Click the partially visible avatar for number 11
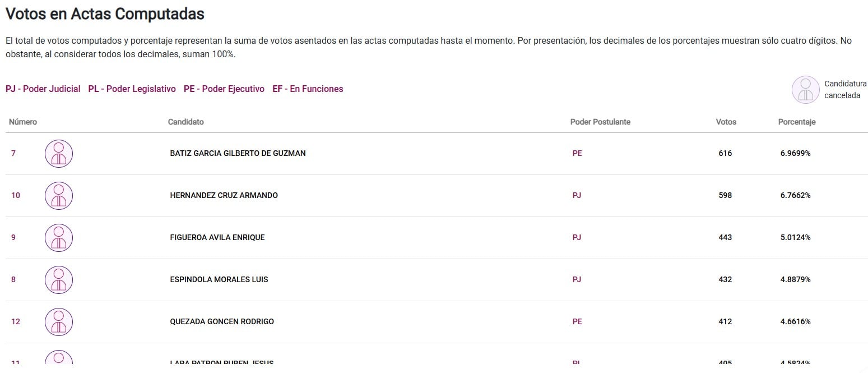The image size is (868, 373). [59, 358]
